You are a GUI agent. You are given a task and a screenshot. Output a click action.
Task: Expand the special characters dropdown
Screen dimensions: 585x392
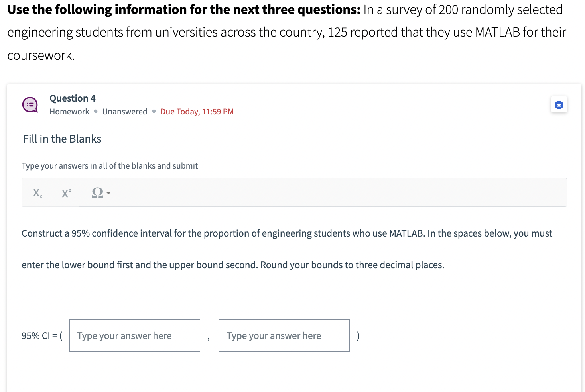[x=108, y=194]
